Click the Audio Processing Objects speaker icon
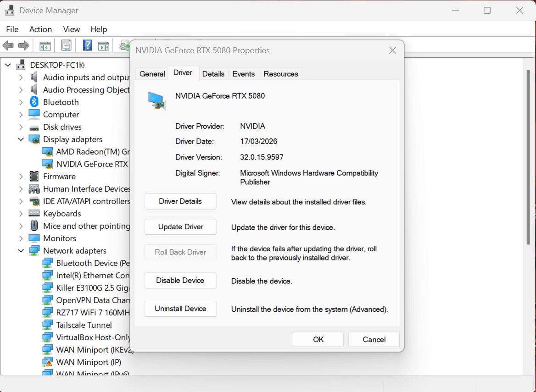This screenshot has width=536, height=392. coord(34,89)
